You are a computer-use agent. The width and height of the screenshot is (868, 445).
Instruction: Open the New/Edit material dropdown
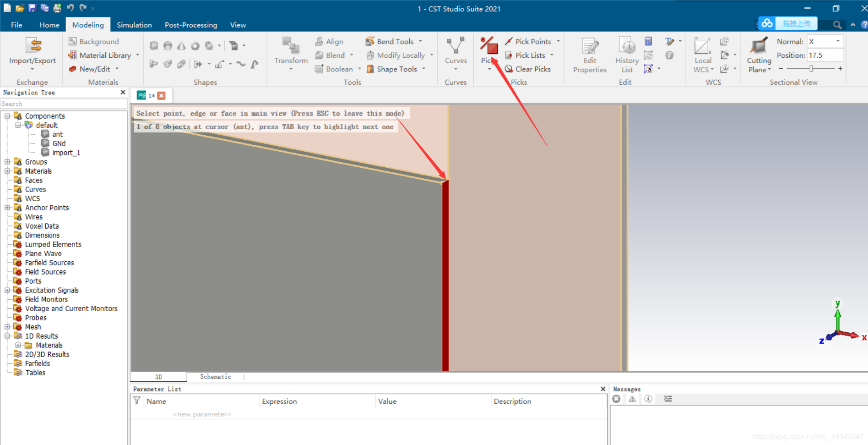(x=117, y=69)
